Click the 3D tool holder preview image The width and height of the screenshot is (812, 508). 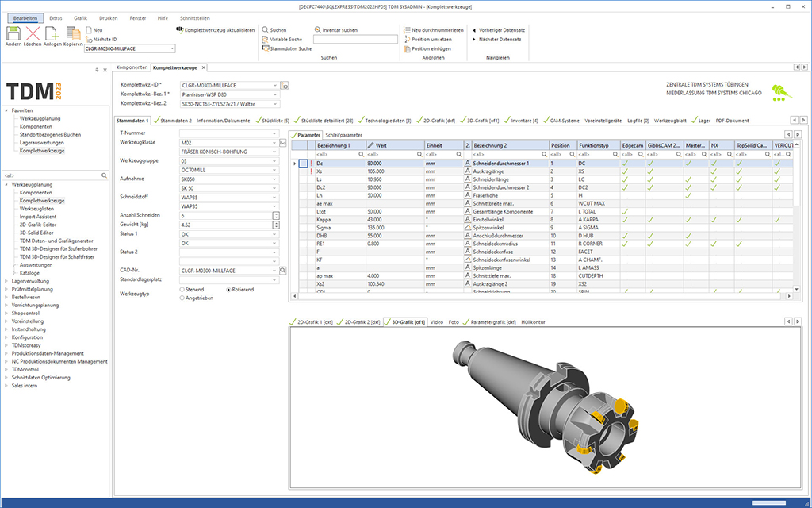click(x=547, y=406)
